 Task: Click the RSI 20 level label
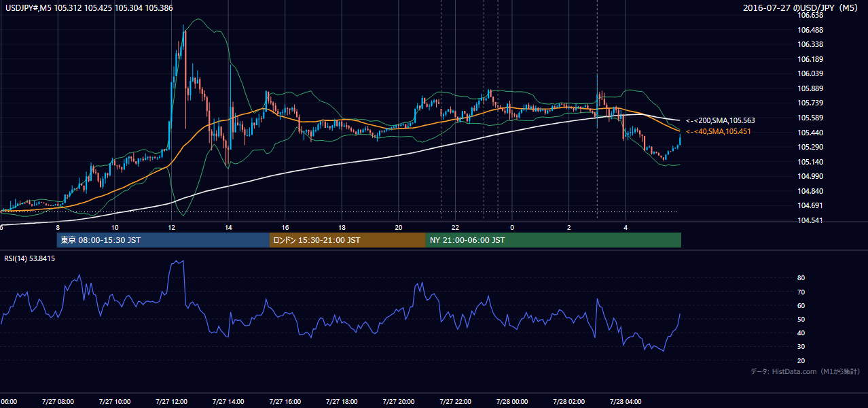coord(801,360)
